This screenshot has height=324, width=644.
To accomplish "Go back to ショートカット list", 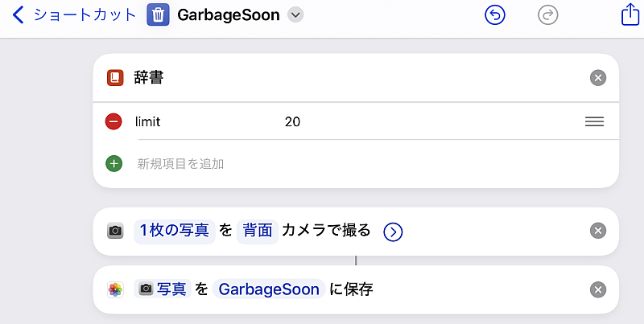I will (74, 15).
